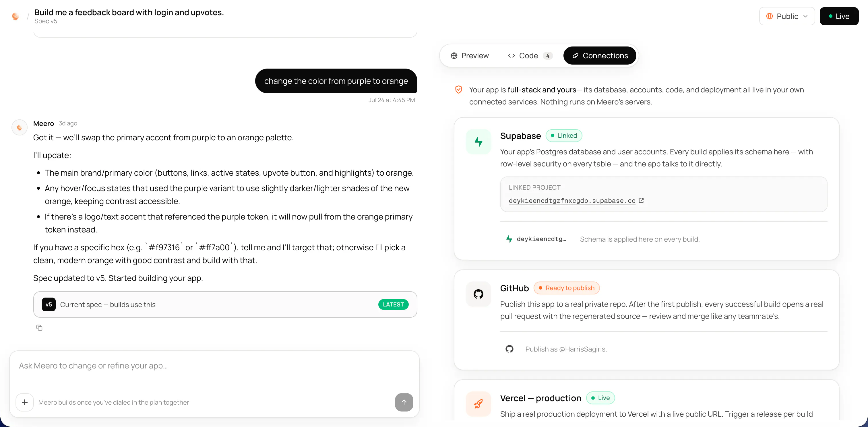Copy the Meero reply with copy icon
This screenshot has height=427, width=868.
click(39, 328)
